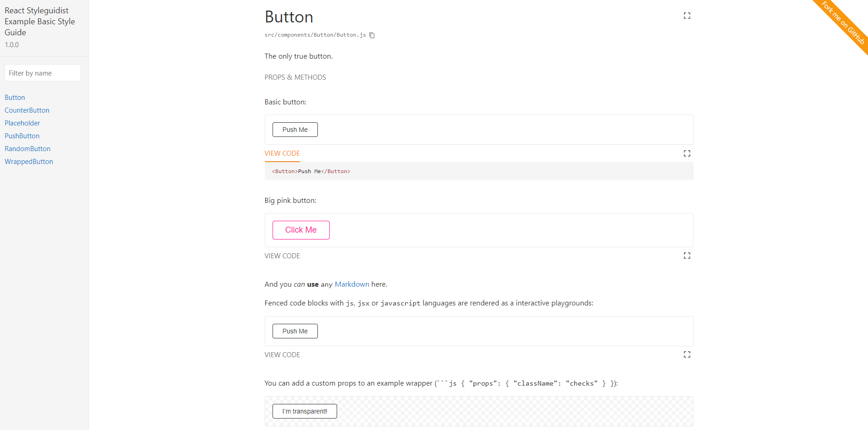Show code for Click Me example
Viewport: 868px width, 430px height.
point(282,256)
